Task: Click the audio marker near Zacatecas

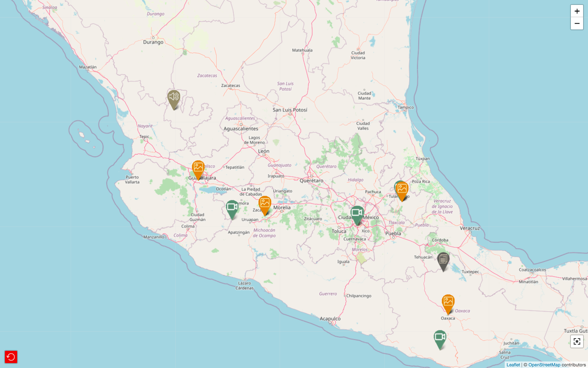Action: (174, 98)
